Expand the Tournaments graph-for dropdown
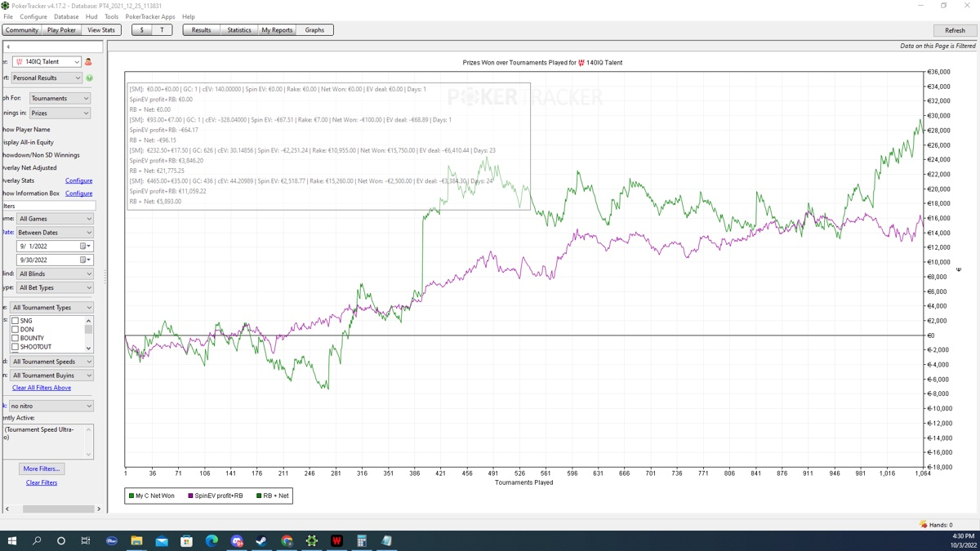 60,98
